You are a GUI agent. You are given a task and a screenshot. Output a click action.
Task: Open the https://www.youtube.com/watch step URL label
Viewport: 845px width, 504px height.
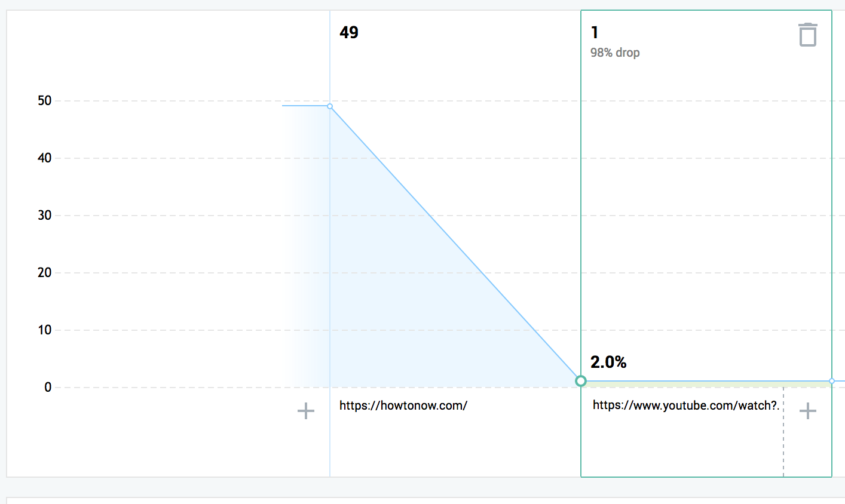686,405
